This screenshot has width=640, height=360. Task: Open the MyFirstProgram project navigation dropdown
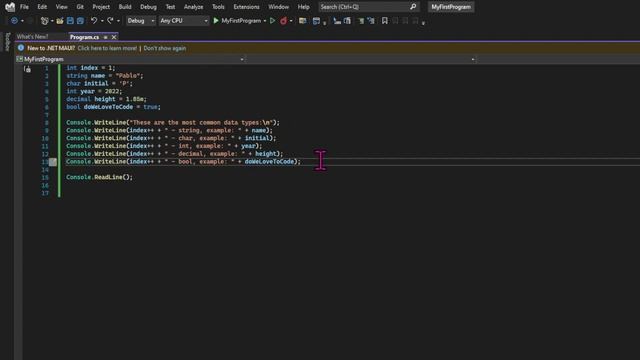coord(130,59)
